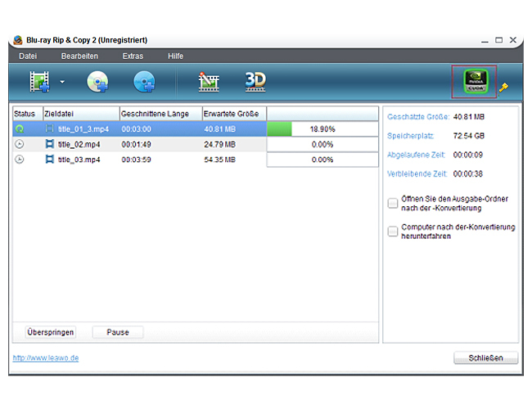Viewport: 532px width, 409px height.
Task: Click the Zieldatei column header
Action: [x=81, y=114]
